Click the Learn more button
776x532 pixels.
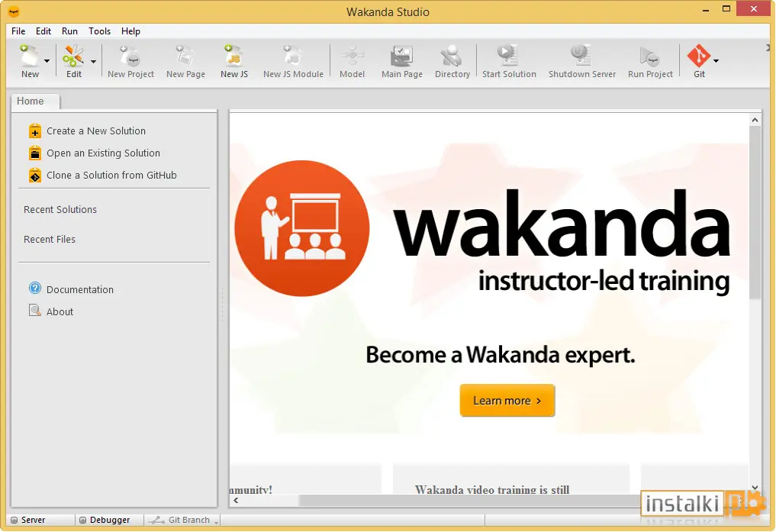pyautogui.click(x=507, y=401)
